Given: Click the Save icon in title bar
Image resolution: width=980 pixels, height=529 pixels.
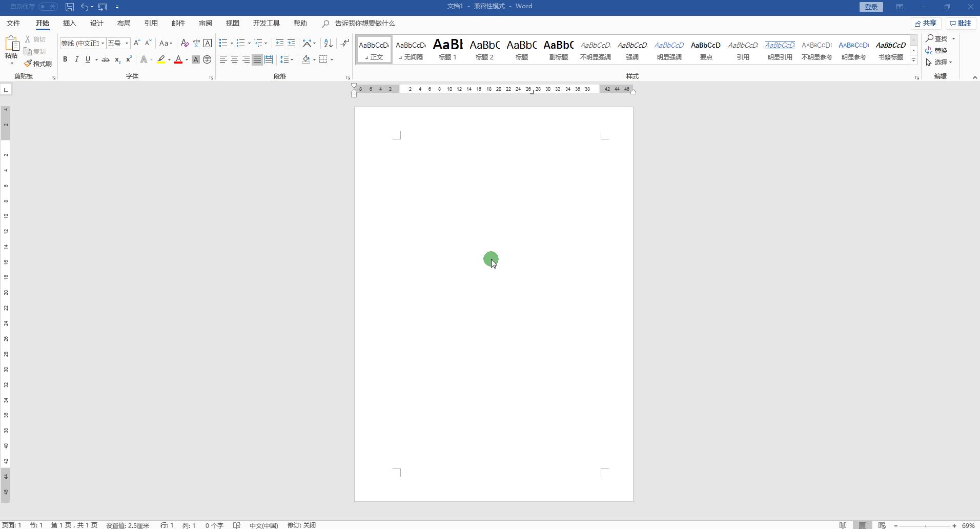Looking at the screenshot, I should 70,7.
